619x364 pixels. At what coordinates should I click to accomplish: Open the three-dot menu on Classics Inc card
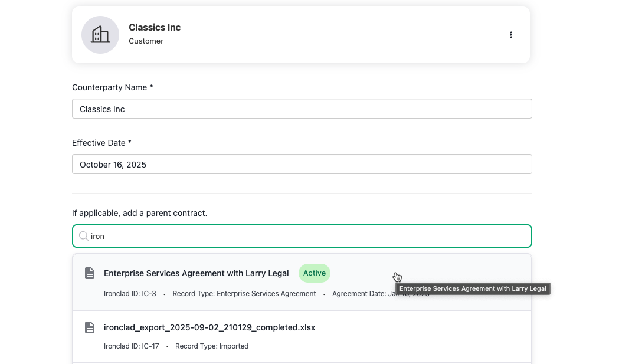pyautogui.click(x=511, y=35)
